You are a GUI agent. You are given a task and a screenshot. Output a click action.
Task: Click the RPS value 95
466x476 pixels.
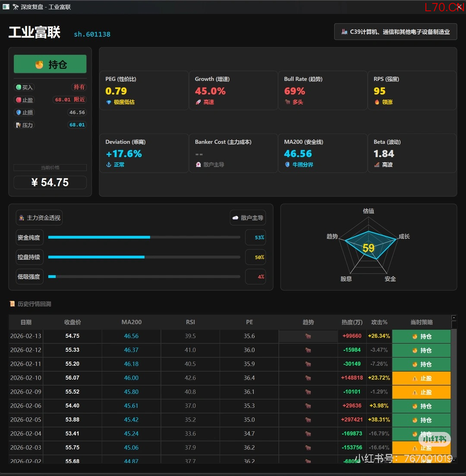tap(379, 91)
